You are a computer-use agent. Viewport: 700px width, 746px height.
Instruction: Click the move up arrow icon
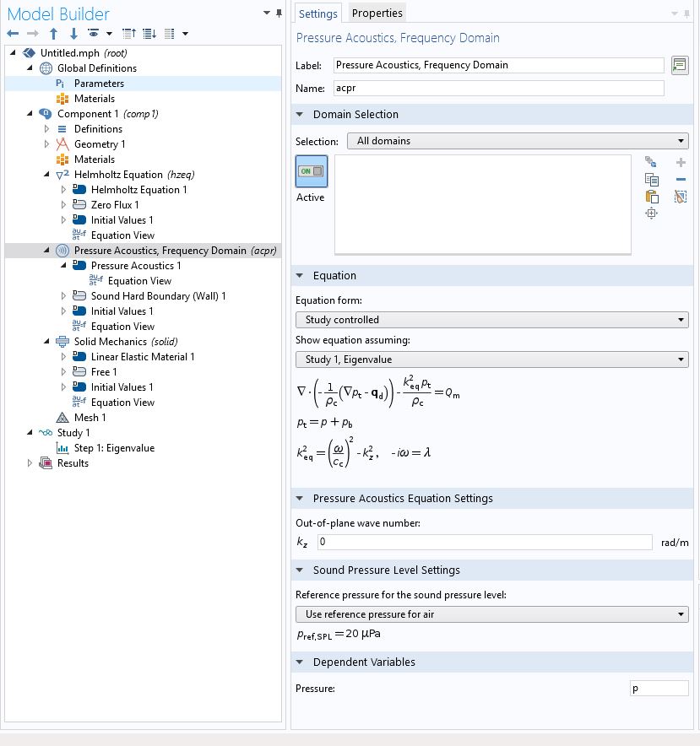53,34
